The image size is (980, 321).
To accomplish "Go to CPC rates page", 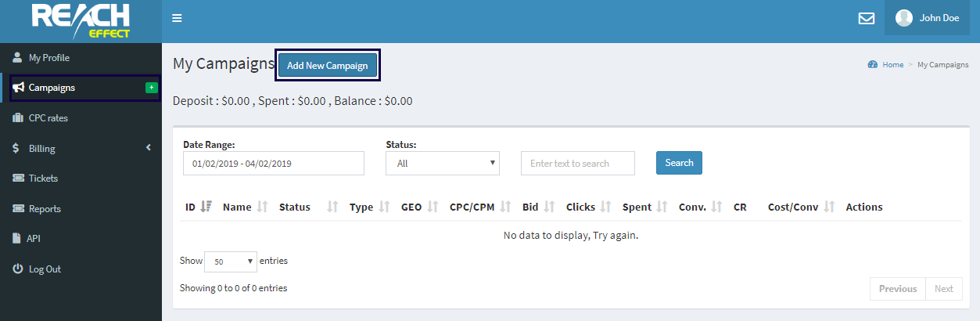I will [48, 118].
